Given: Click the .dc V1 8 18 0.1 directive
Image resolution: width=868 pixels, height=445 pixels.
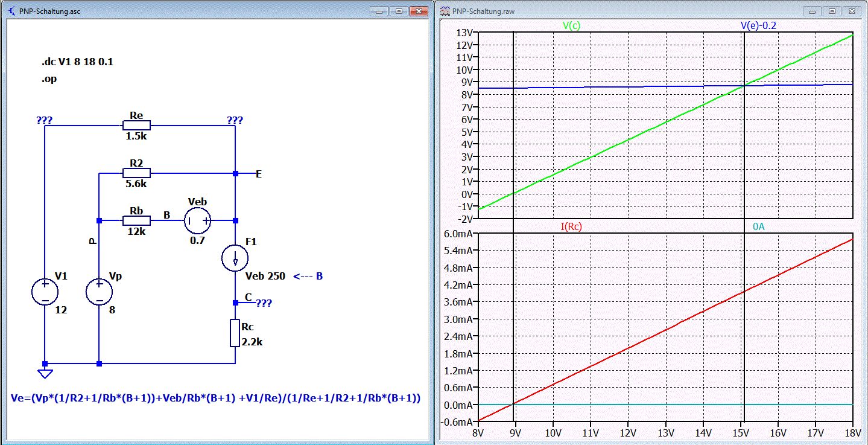Looking at the screenshot, I should [x=77, y=62].
